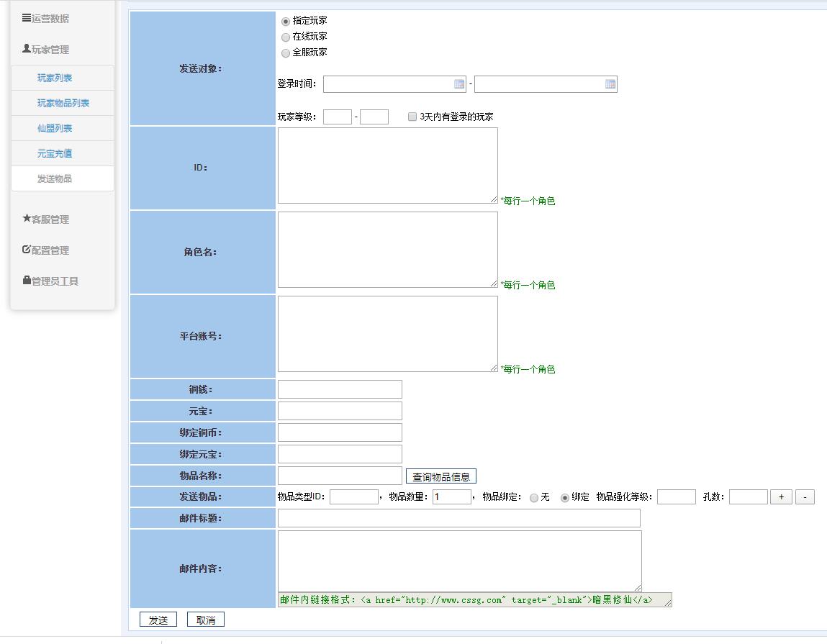Remove item row with minus button

tap(805, 496)
